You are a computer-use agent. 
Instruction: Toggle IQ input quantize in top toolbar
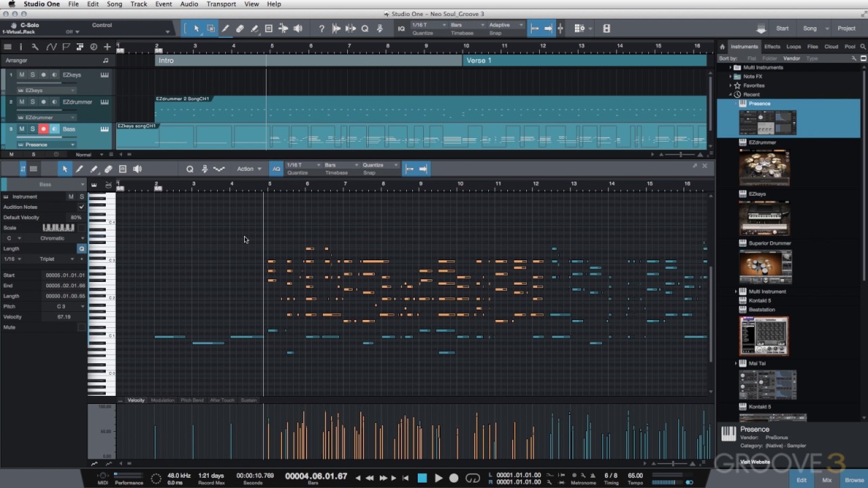pos(401,28)
